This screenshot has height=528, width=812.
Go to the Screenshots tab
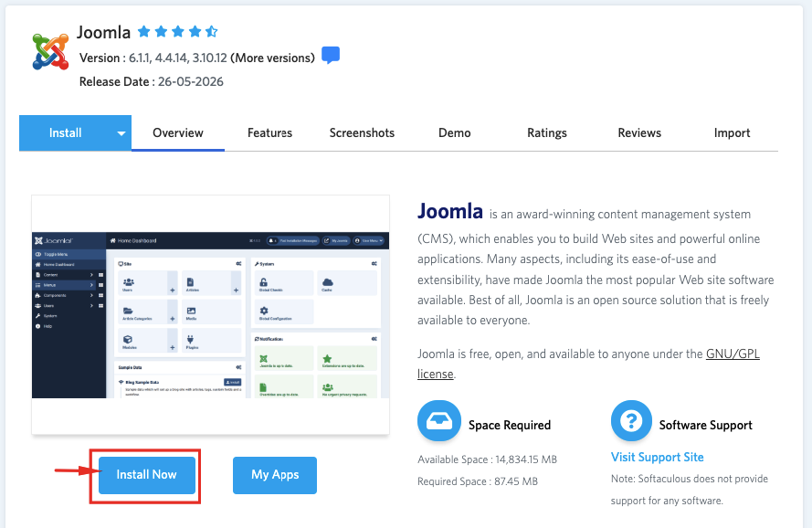[x=362, y=133]
